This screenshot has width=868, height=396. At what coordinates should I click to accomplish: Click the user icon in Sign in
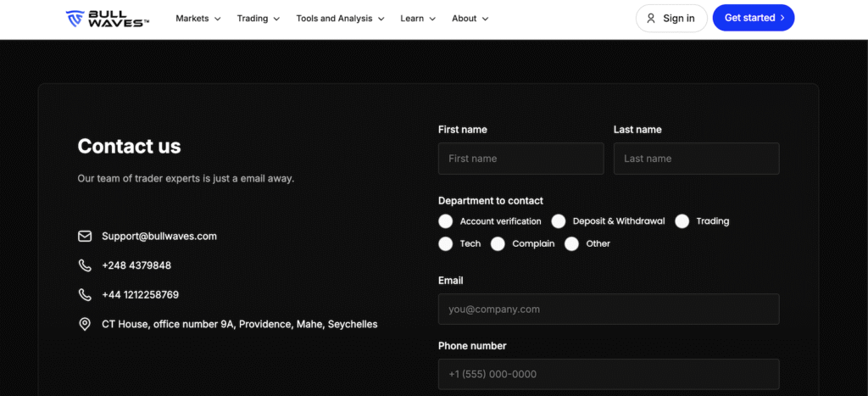(x=651, y=18)
